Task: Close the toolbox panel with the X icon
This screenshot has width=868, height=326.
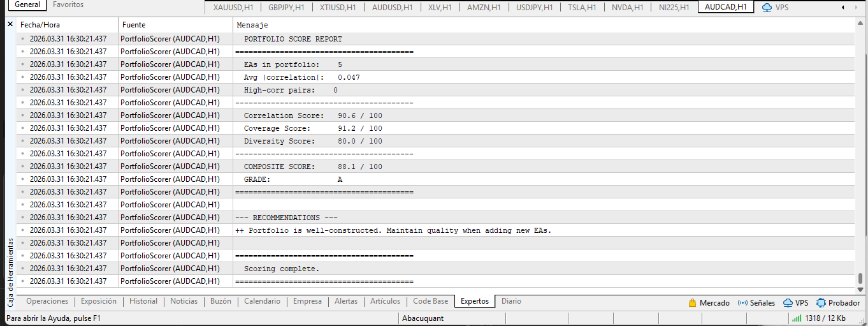Action: pyautogui.click(x=10, y=24)
